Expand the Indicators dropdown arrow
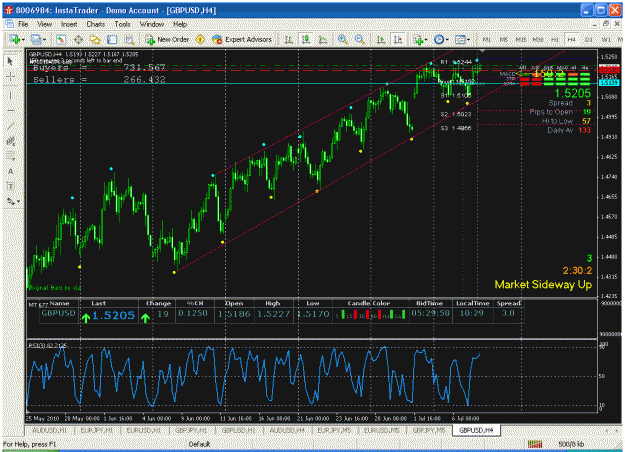Viewport: 625px width, 452px height. [426, 39]
